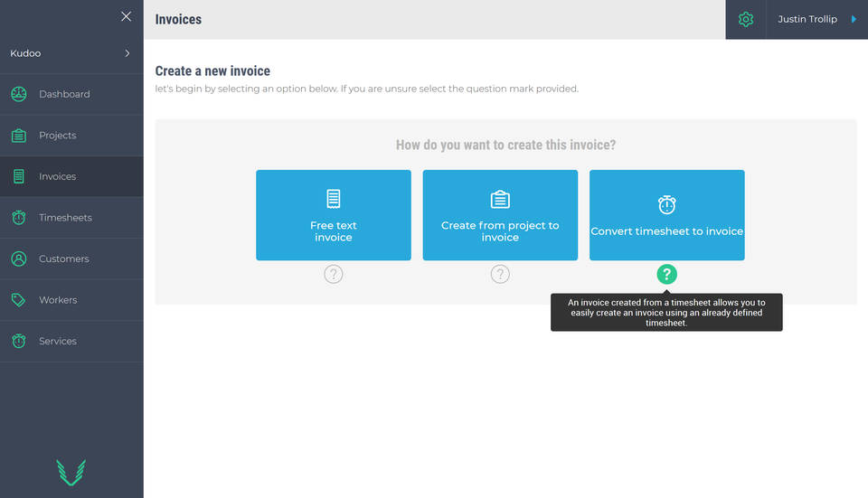Open the Workers menu item
Image resolution: width=868 pixels, height=498 pixels.
click(58, 300)
